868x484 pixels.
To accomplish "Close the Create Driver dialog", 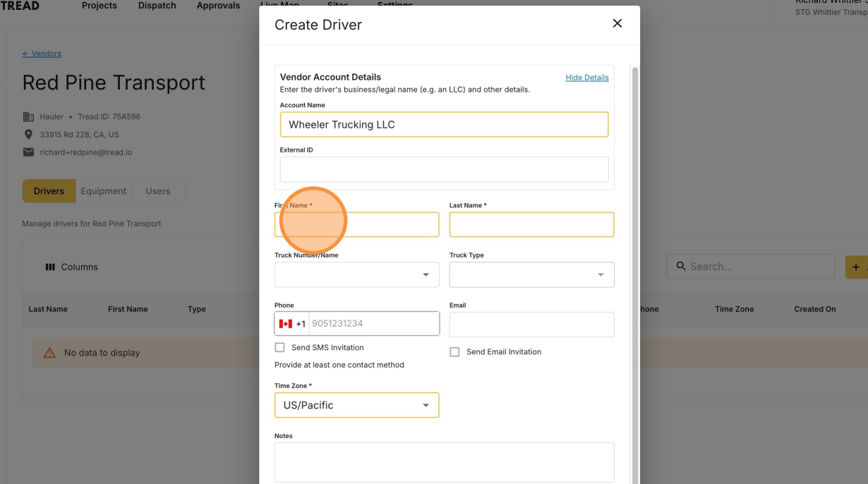I will pos(617,24).
